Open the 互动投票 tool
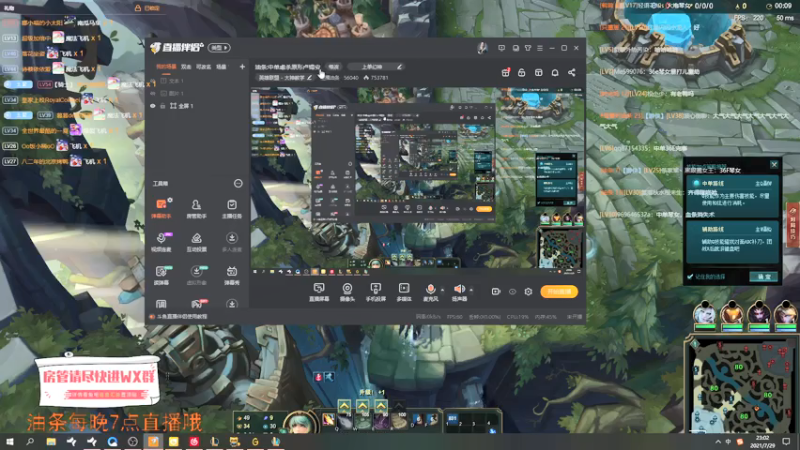Viewport: 800px width, 450px height. click(196, 242)
